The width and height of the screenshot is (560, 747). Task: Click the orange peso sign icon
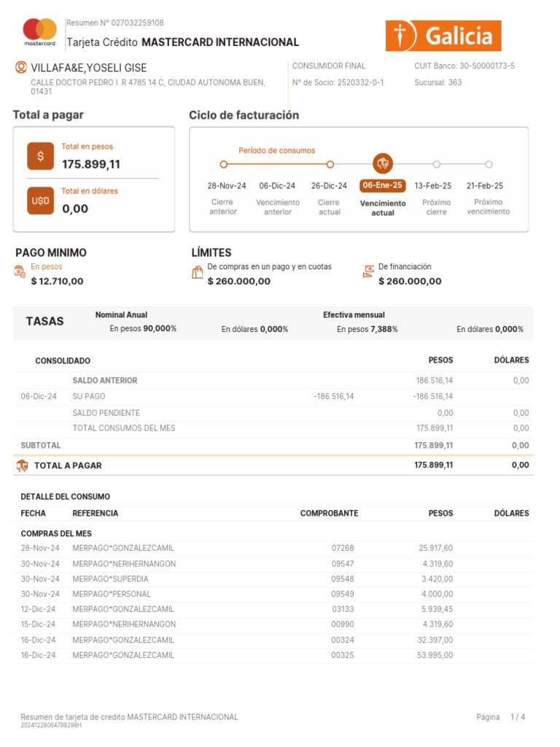[41, 156]
